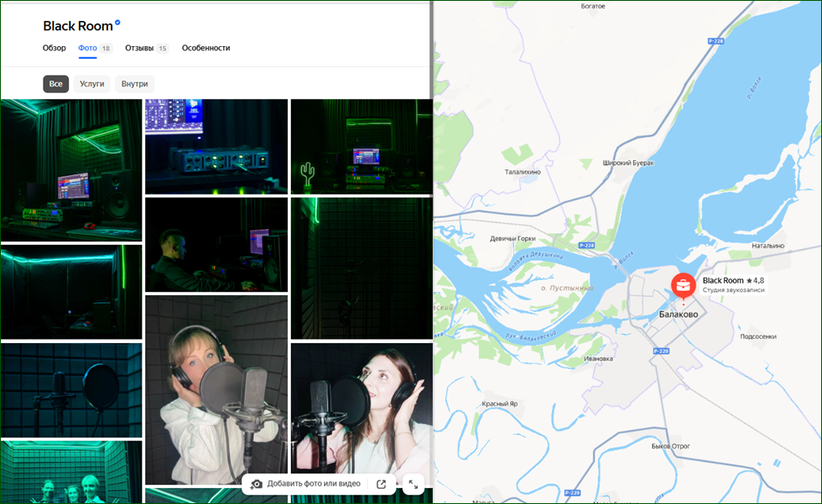Click the Быков Отрог map label
This screenshot has width=822, height=504.
click(x=670, y=446)
